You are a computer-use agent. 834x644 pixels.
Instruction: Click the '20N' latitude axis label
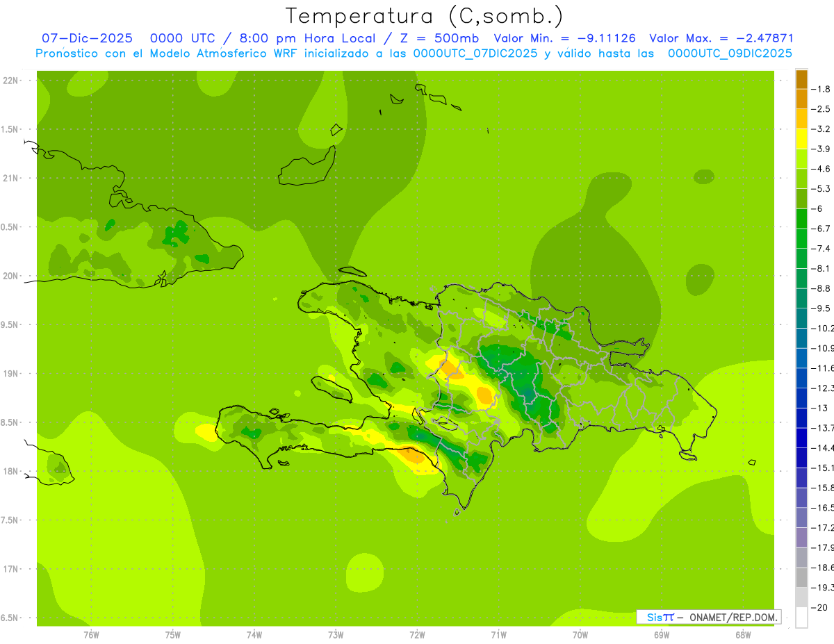10,276
